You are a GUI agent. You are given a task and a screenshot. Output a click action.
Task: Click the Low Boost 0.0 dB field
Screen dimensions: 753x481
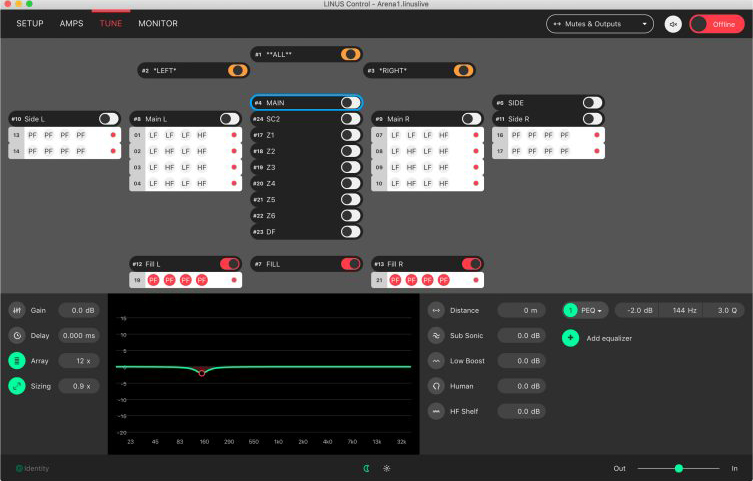pos(522,361)
